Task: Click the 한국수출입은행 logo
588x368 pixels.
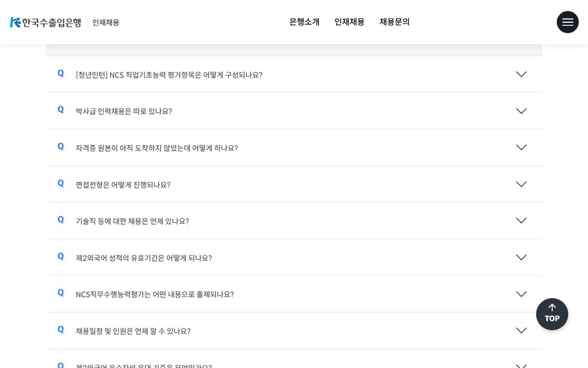Action: pyautogui.click(x=46, y=23)
